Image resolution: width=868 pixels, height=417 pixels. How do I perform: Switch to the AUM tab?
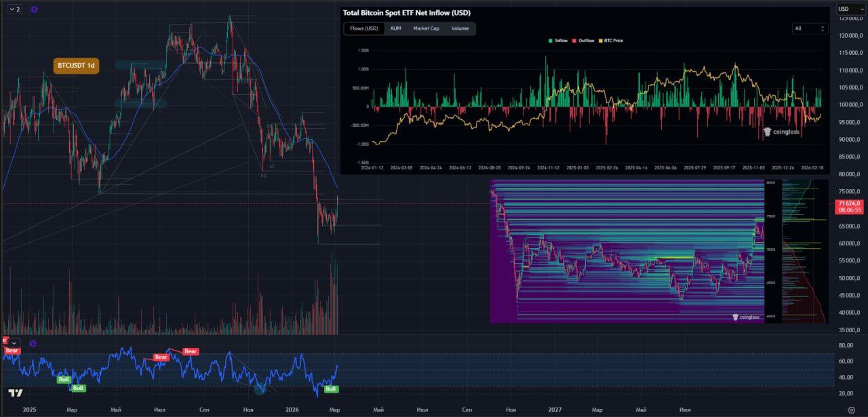pos(395,28)
